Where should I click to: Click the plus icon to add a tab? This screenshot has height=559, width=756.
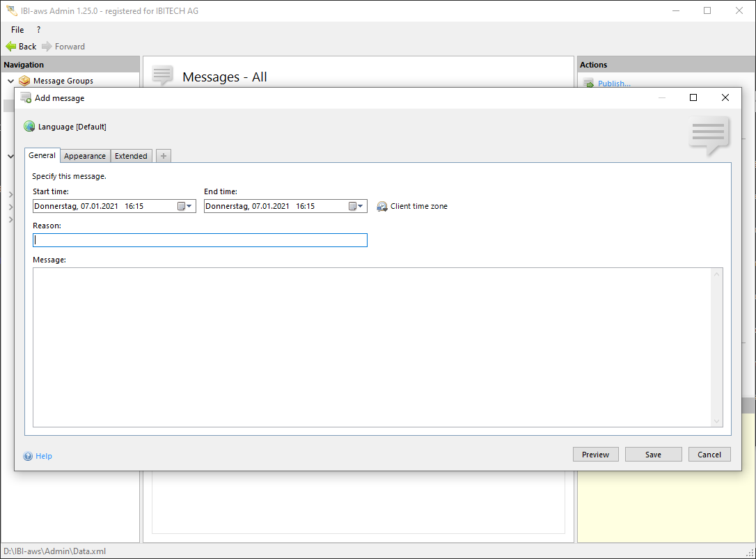(164, 156)
